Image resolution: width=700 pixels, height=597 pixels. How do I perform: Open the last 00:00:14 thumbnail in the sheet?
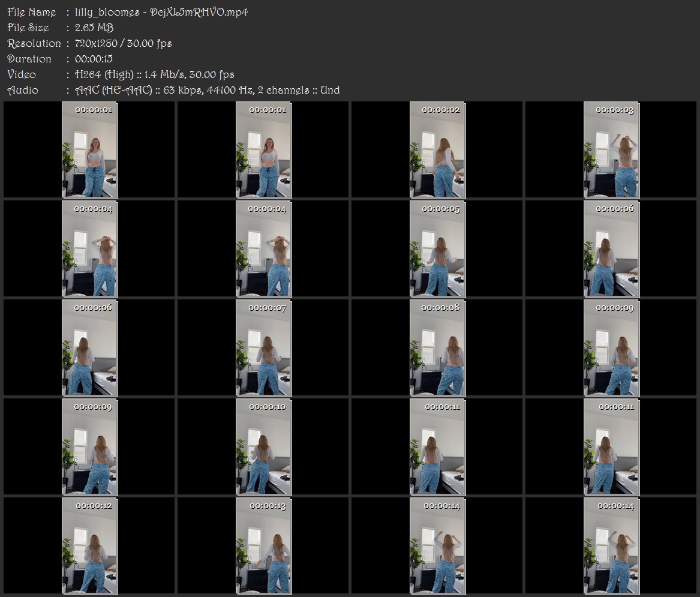tap(612, 546)
